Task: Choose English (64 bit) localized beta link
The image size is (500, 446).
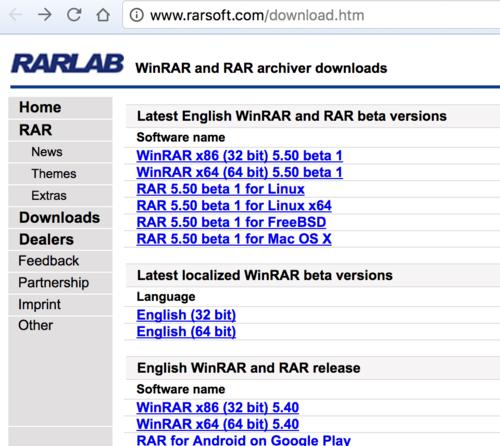Action: pos(186,332)
